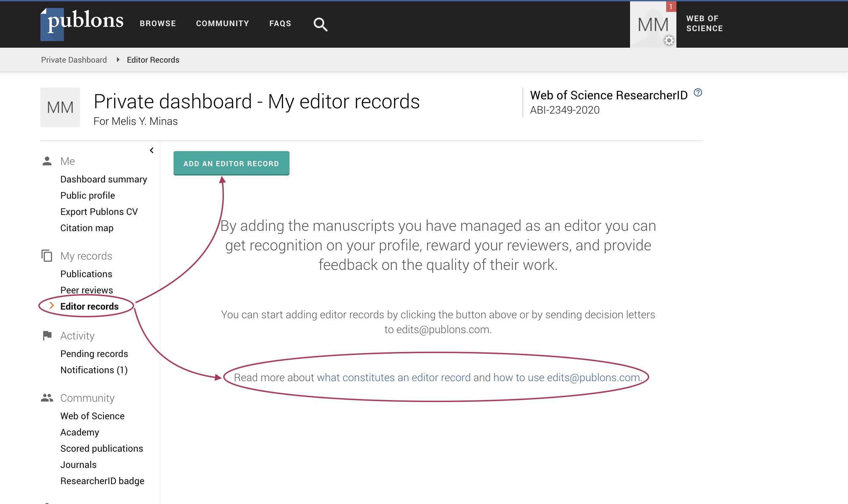Image resolution: width=848 pixels, height=504 pixels.
Task: Open 'what constitutes an editor record' link
Action: pos(394,378)
